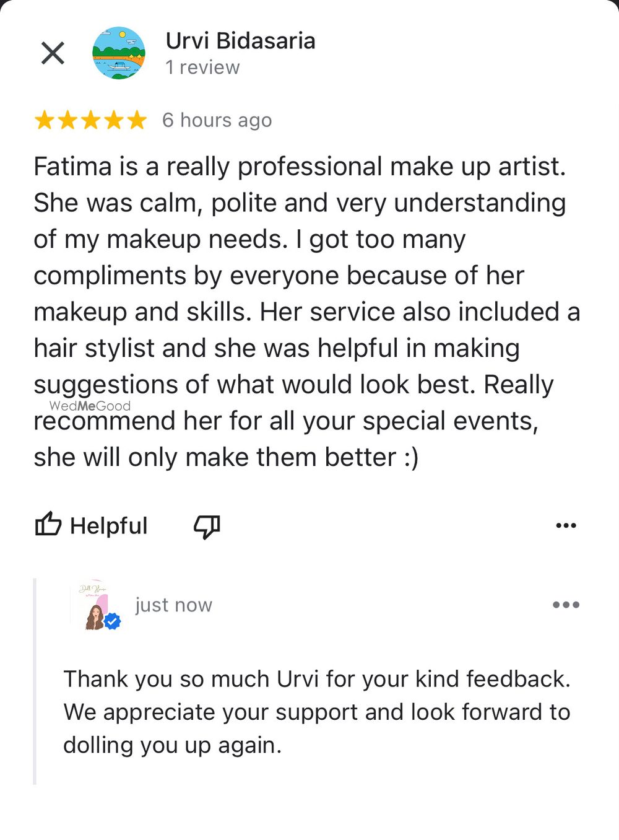The height and width of the screenshot is (840, 619).
Task: Close the review detail view
Action: point(53,53)
